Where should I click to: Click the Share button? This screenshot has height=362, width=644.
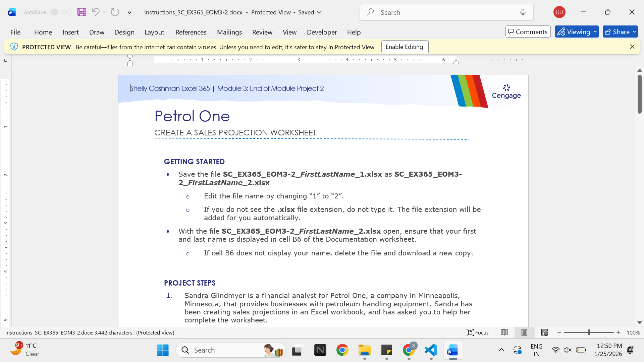coord(620,32)
